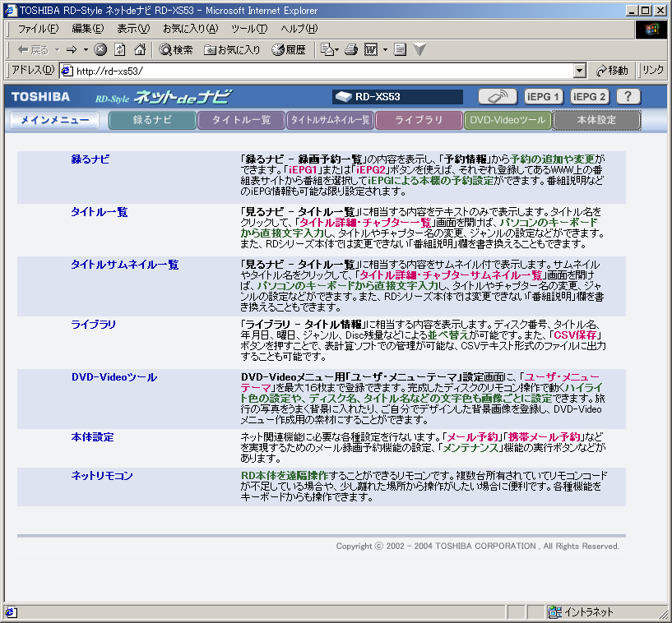Image resolution: width=672 pixels, height=623 pixels.
Task: Click the Print toolbar icon
Action: [351, 50]
